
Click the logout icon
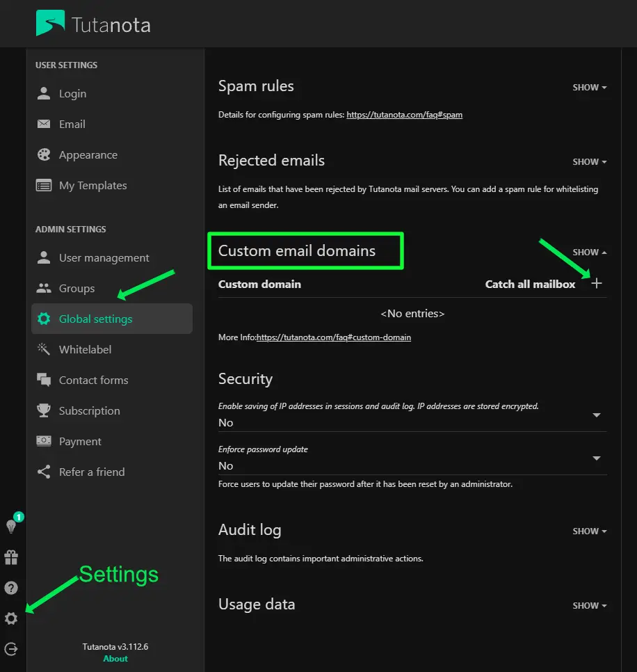[x=11, y=649]
